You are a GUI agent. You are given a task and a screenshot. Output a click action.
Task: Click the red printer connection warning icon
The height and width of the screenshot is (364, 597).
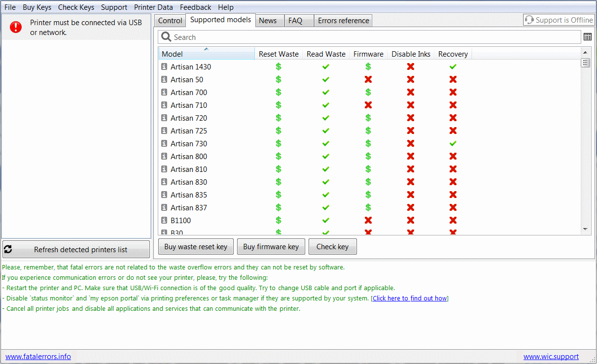pyautogui.click(x=16, y=27)
